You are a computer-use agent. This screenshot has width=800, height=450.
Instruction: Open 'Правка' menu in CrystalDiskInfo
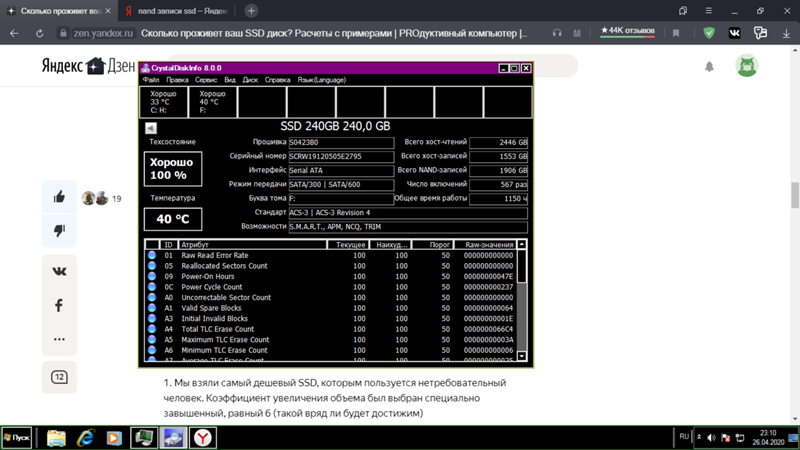[x=177, y=80]
